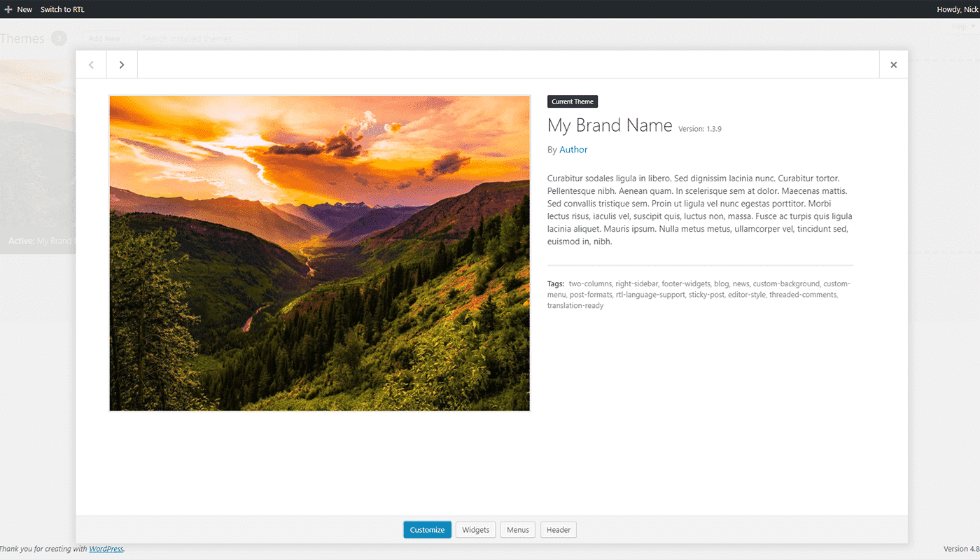Close the theme details overlay
This screenshot has height=560, width=980.
coord(893,65)
